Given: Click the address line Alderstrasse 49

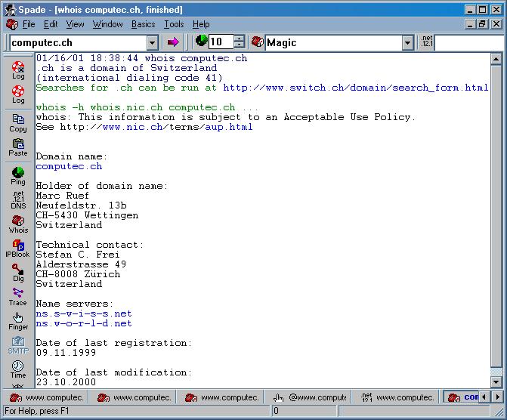Looking at the screenshot, I should 81,264.
